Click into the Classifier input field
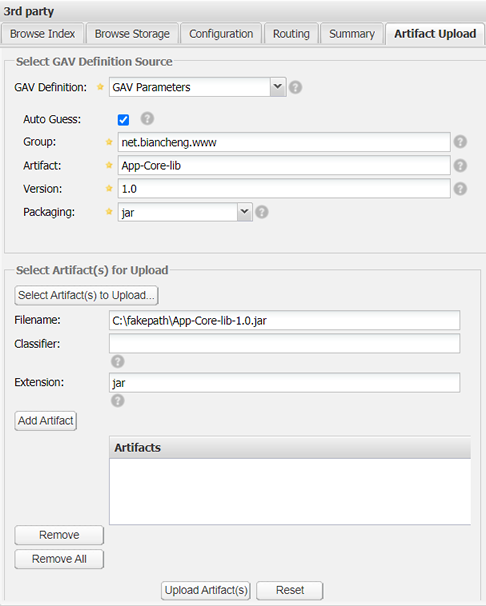The width and height of the screenshot is (486, 606). click(x=284, y=344)
